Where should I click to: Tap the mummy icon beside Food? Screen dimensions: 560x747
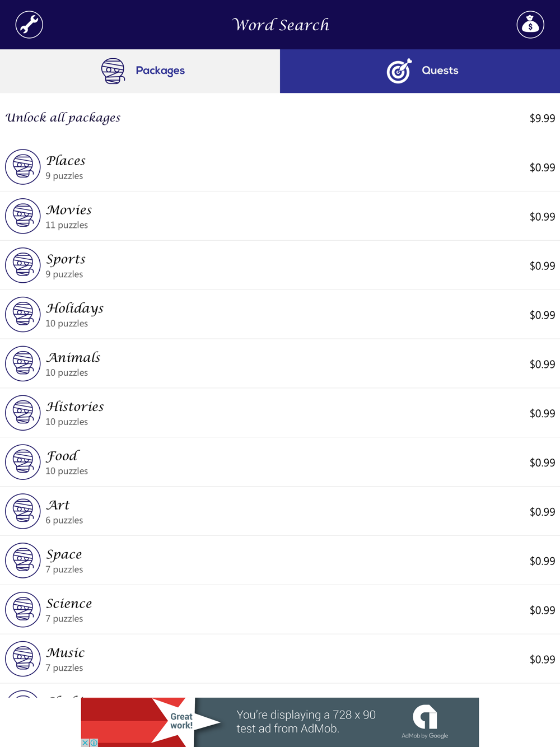(x=23, y=463)
